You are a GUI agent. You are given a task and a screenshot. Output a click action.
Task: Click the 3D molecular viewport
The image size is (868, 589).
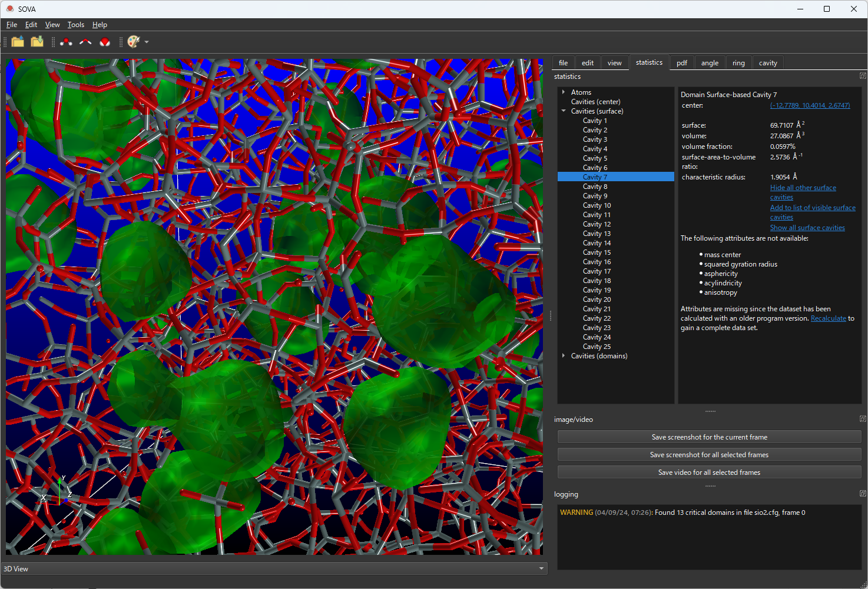coord(274,307)
